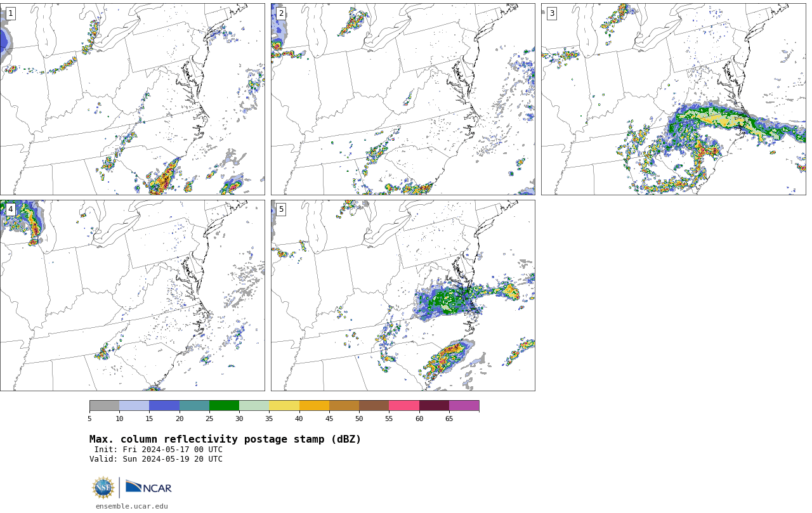Click the pink 55-60 dBZ swatch
Viewport: 812px width, 513px height.
tap(404, 406)
